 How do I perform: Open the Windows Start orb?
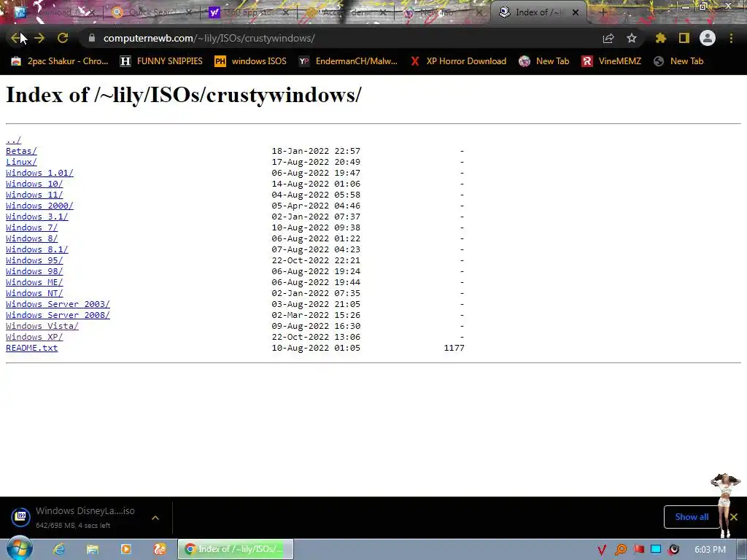tap(19, 548)
